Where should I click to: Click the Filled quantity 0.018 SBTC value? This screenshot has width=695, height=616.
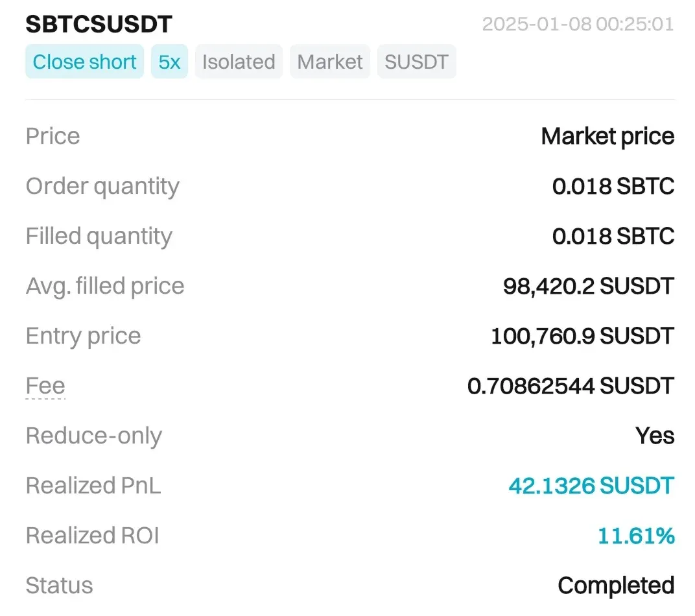[x=613, y=236]
